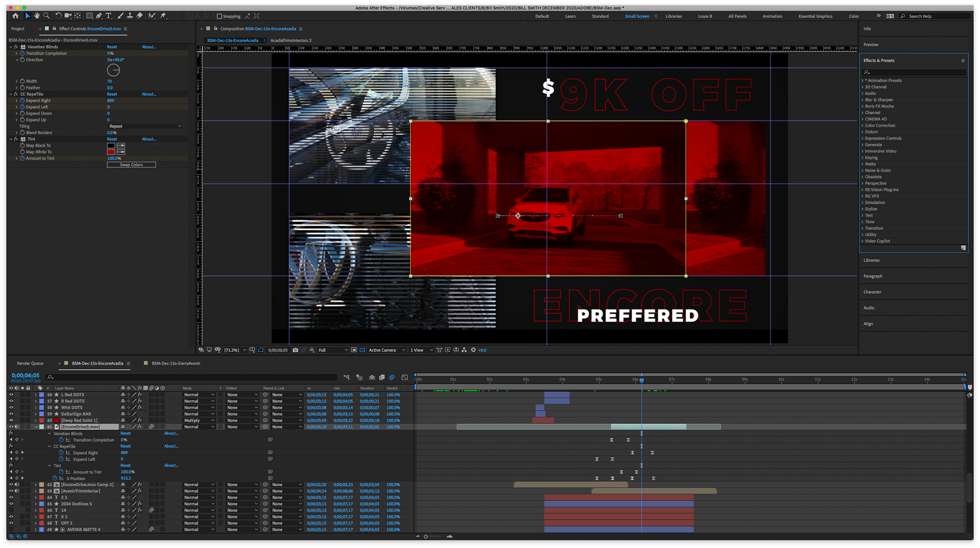Expand the Character panel
Screen dimensions: 980x548
pos(872,292)
